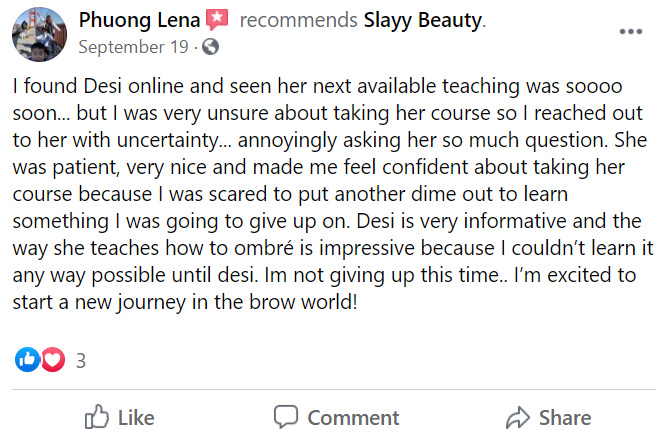Toggle Like via the Like label
This screenshot has width=668, height=440.
pyautogui.click(x=136, y=418)
